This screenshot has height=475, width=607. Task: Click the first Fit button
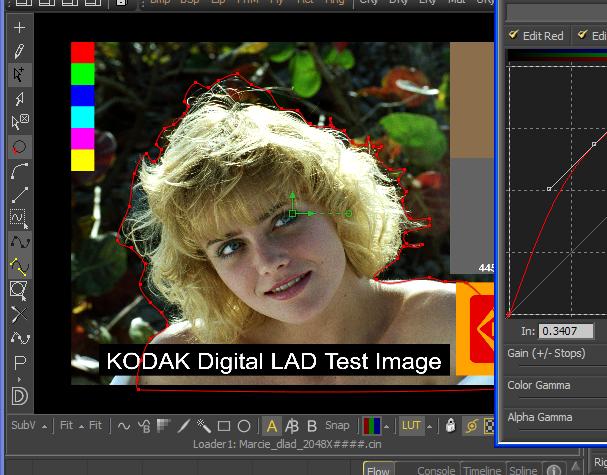pos(66,425)
